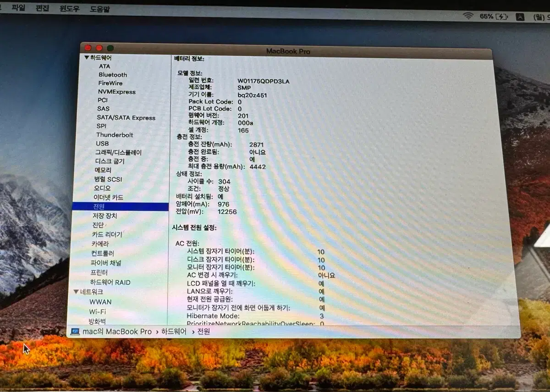Screen dimensions: 550x392
Task: Select USB in the sidebar
Action: point(102,144)
